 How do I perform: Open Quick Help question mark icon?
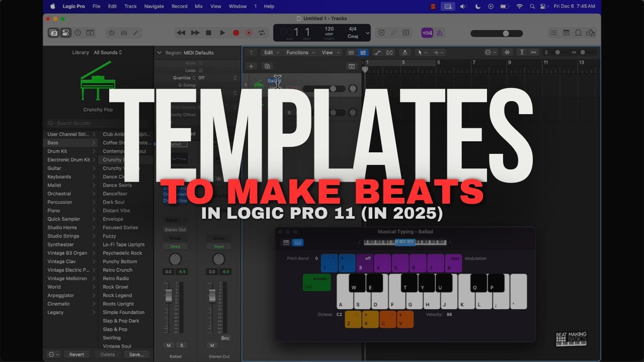click(x=78, y=33)
